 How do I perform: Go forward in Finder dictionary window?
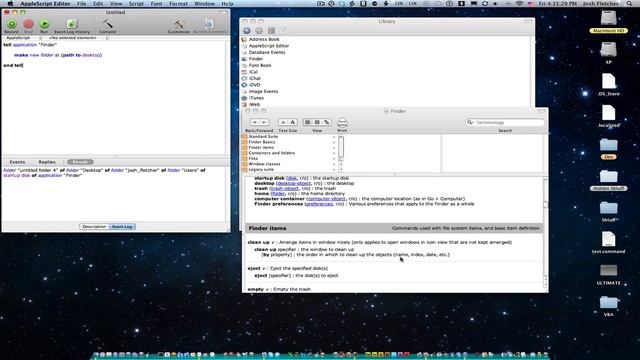[x=264, y=122]
